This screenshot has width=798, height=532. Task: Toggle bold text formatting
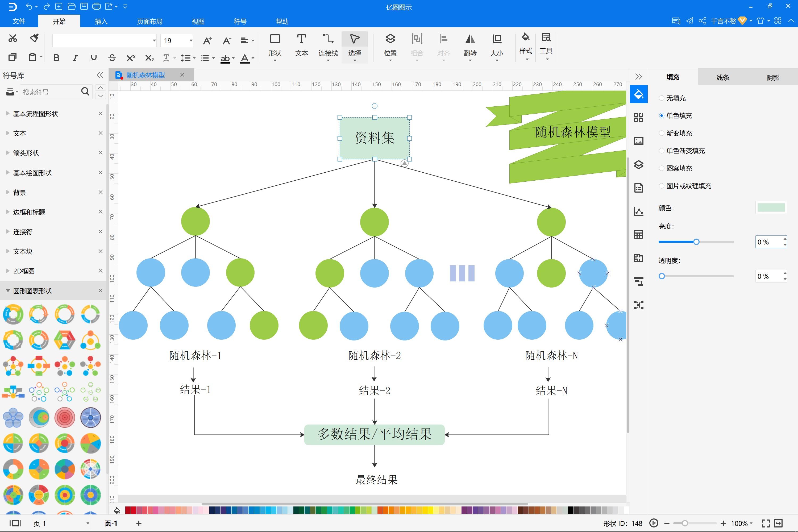pos(56,58)
